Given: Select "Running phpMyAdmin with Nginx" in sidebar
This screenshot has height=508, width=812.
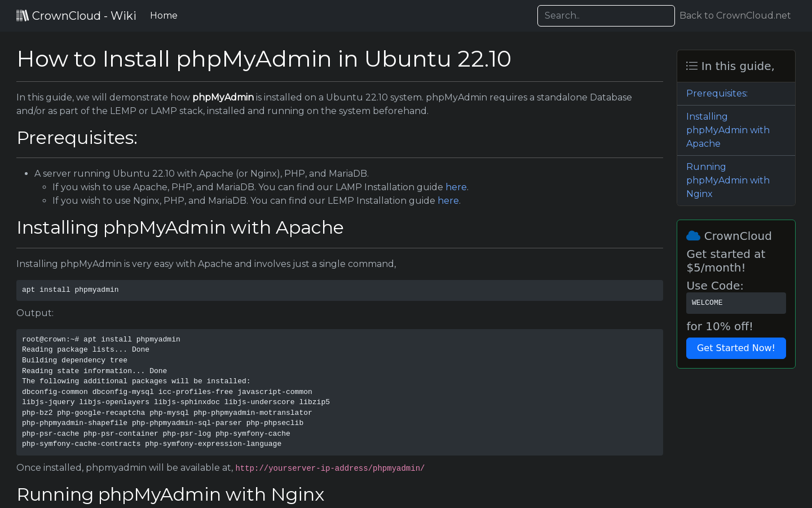Looking at the screenshot, I should pyautogui.click(x=727, y=180).
